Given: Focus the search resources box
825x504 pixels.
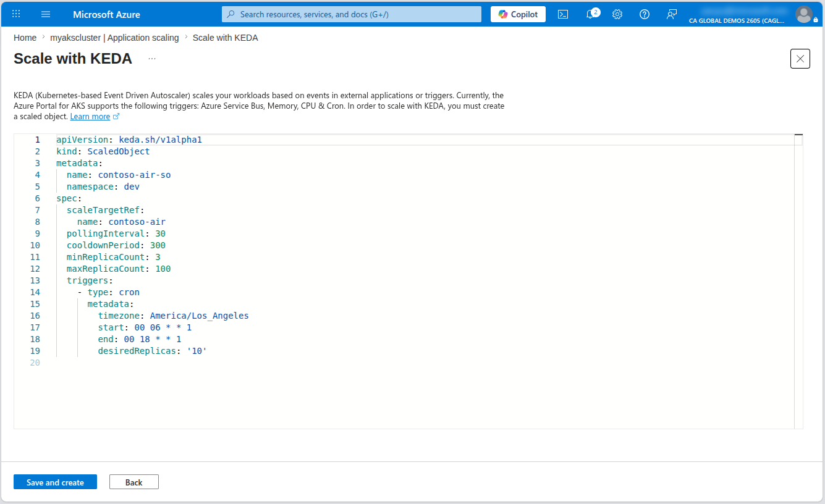Looking at the screenshot, I should click(x=352, y=14).
